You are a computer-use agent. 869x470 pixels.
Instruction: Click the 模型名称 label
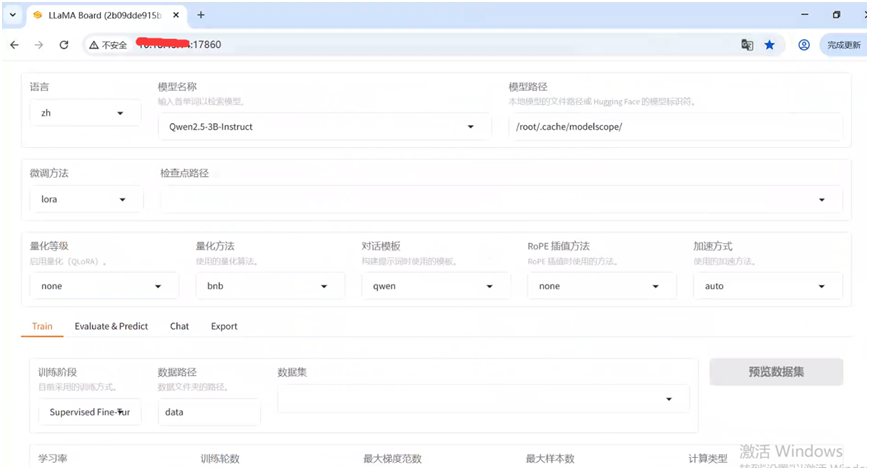coord(177,87)
